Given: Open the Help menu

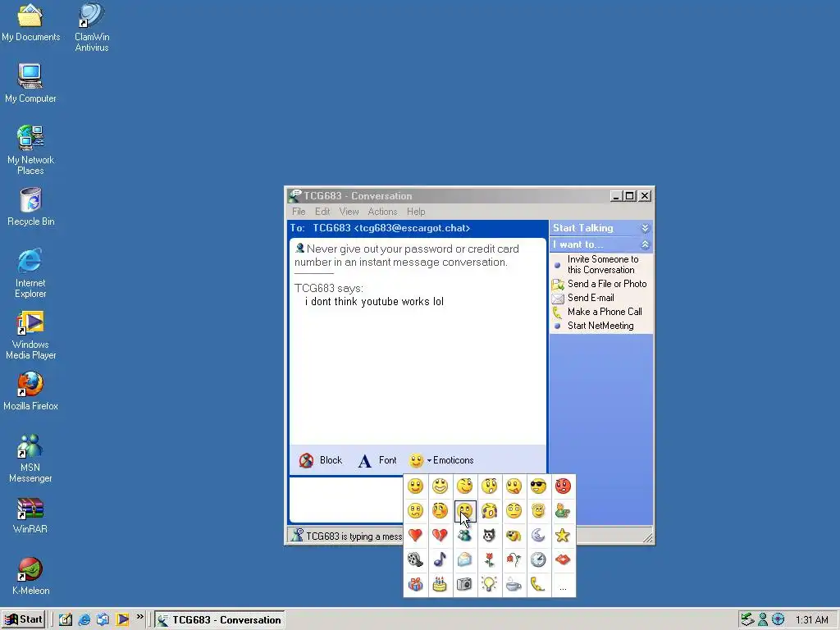Looking at the screenshot, I should pos(416,212).
